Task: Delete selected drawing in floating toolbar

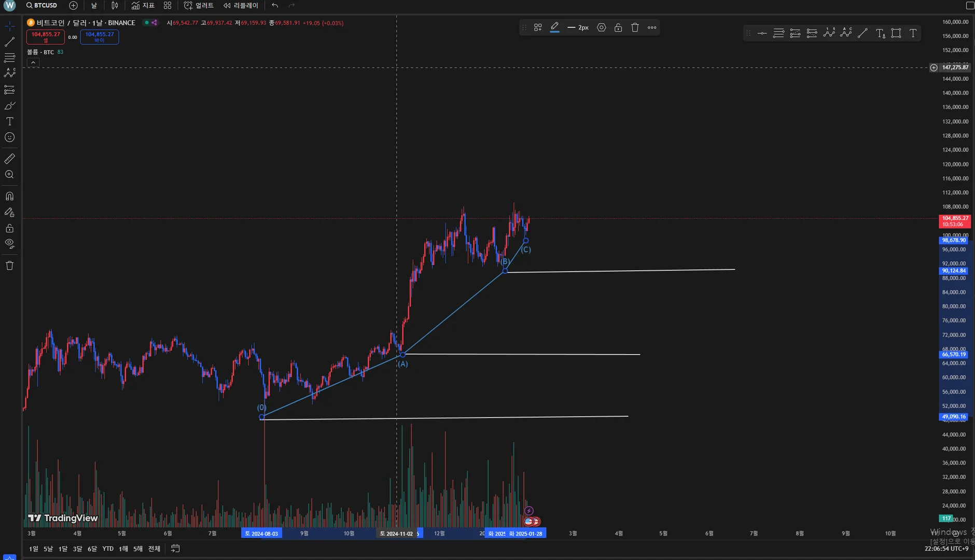Action: [635, 27]
